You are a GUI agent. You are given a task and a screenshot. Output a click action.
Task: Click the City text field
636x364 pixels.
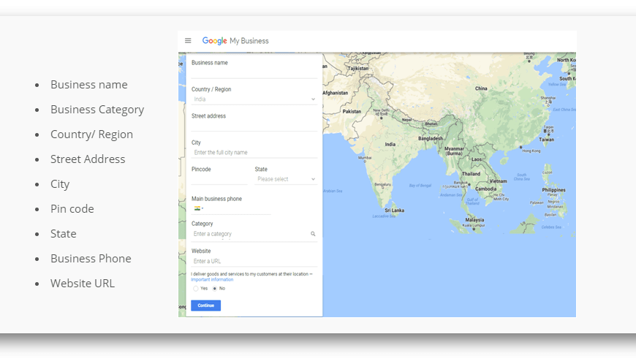[x=254, y=153]
